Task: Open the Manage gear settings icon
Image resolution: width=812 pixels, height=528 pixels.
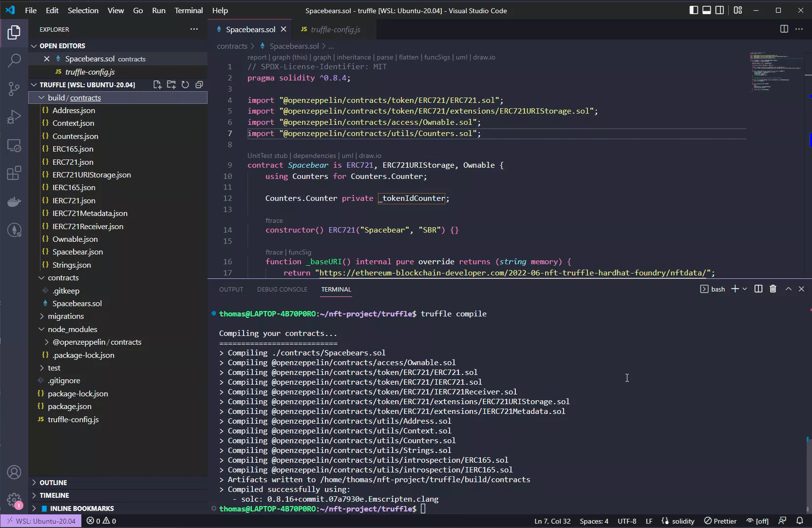Action: [x=14, y=500]
